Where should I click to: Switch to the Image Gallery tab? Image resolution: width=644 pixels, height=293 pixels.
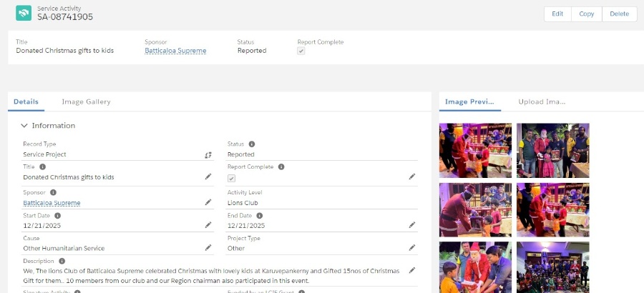coord(86,102)
